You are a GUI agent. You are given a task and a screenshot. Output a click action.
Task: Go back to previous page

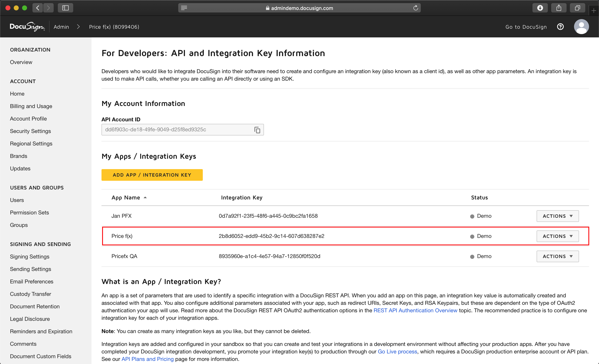[x=38, y=8]
